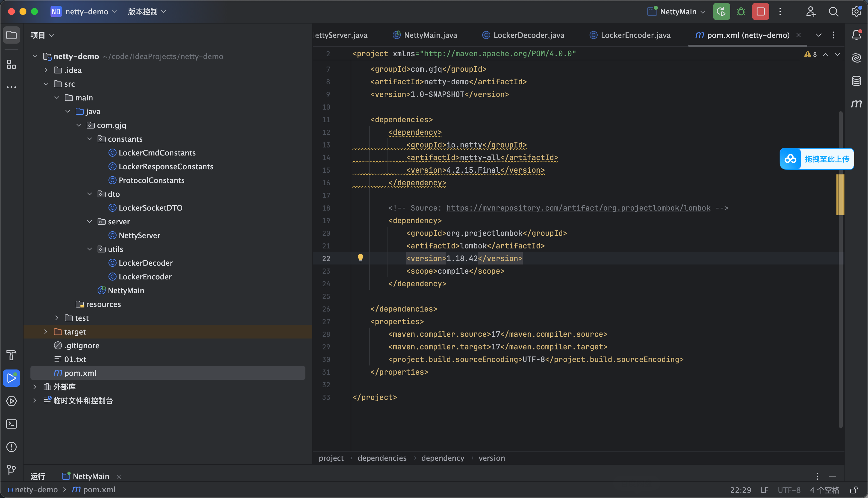Expand the target folder

[46, 332]
